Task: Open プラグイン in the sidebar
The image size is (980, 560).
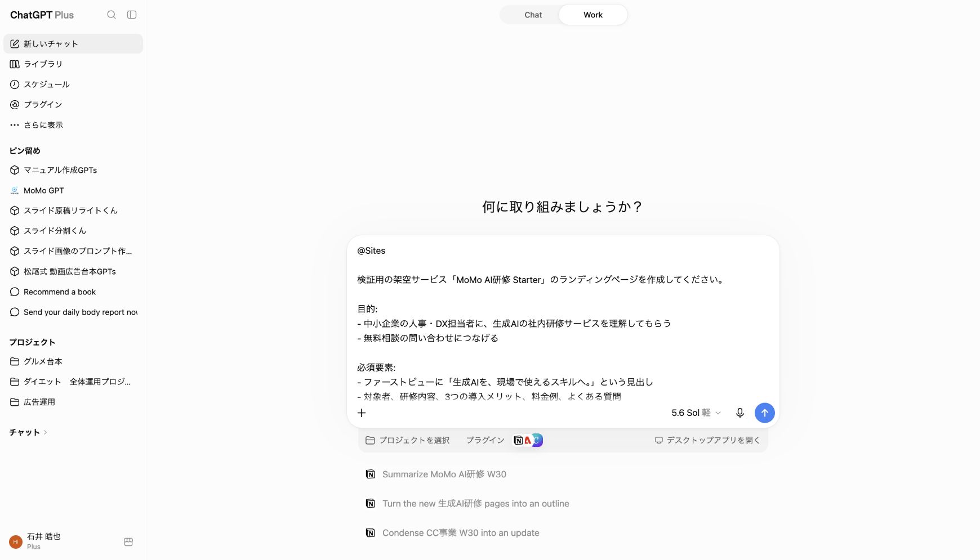Action: [73, 105]
